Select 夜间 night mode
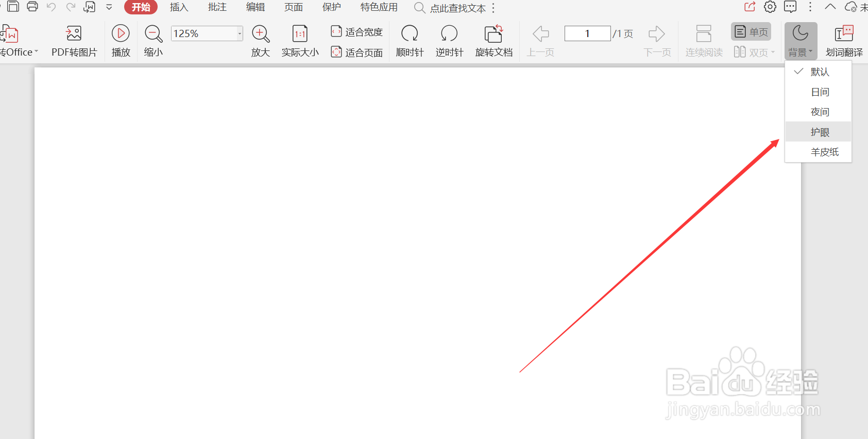 pyautogui.click(x=818, y=112)
